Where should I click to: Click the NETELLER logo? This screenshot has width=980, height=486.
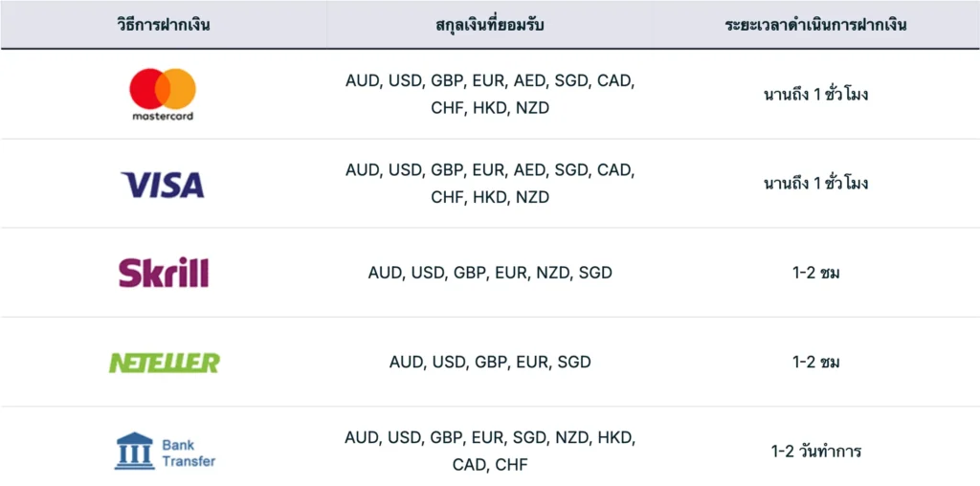[164, 363]
